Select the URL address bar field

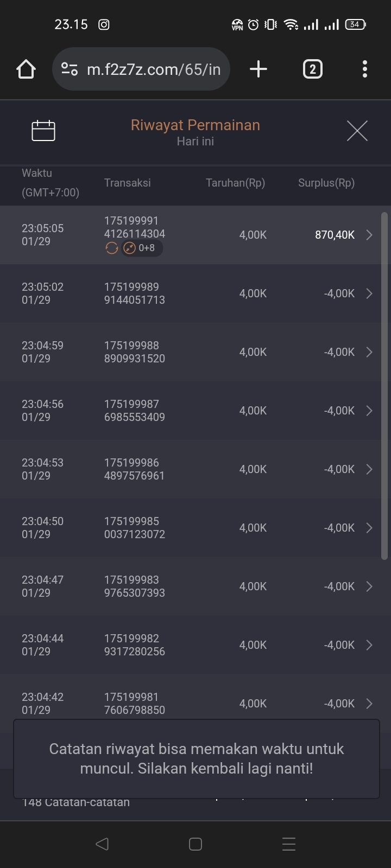[154, 69]
